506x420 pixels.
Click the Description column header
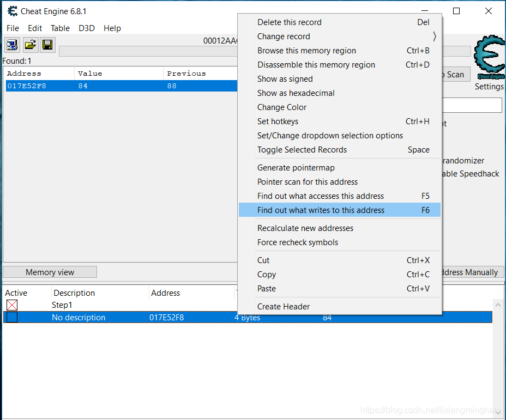pos(74,293)
